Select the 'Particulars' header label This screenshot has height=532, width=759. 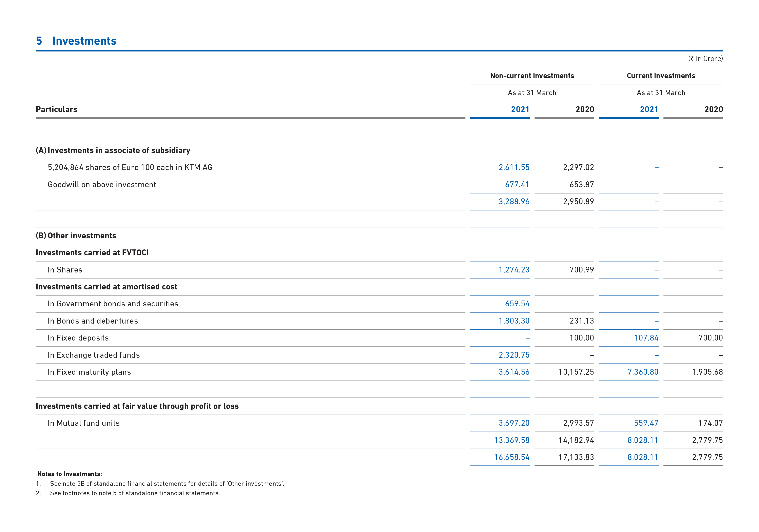pos(57,109)
